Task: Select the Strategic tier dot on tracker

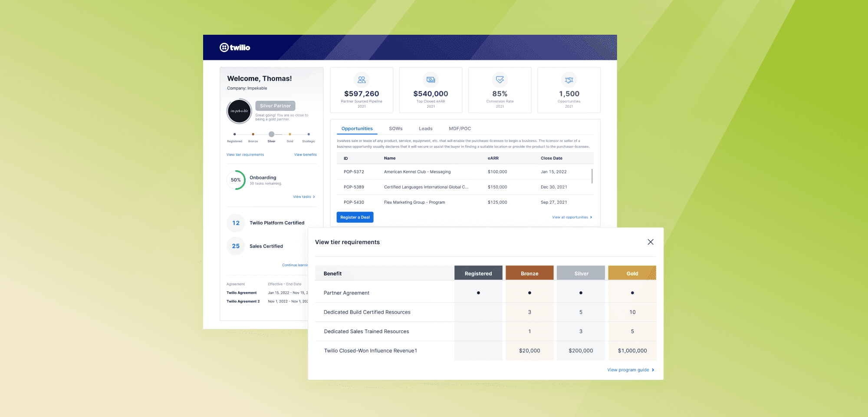Action: tap(309, 134)
